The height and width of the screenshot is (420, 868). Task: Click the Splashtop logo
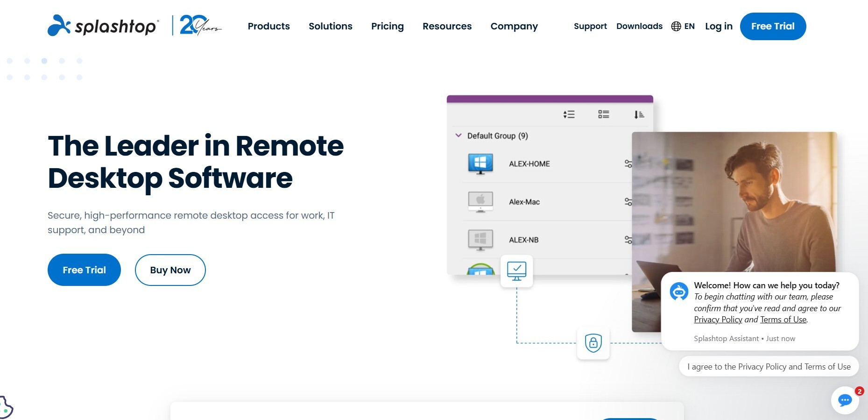pyautogui.click(x=103, y=25)
